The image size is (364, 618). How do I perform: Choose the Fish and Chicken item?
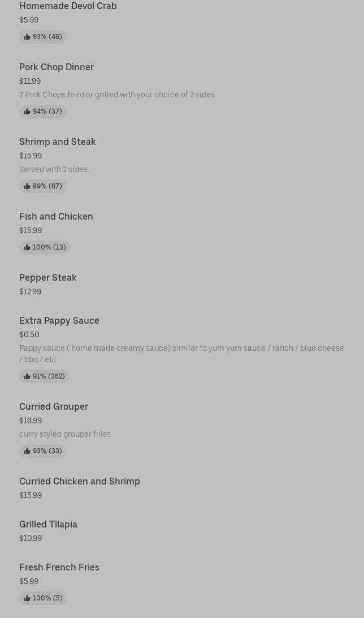point(56,216)
